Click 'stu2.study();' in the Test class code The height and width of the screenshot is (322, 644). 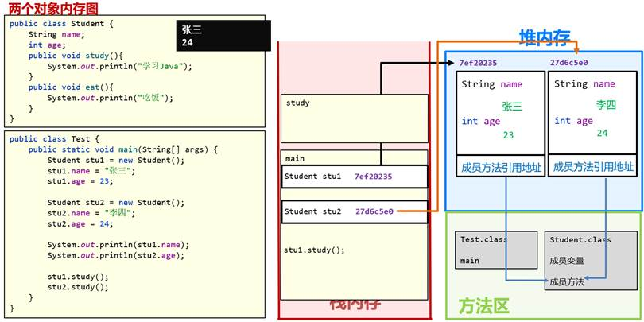(x=78, y=287)
